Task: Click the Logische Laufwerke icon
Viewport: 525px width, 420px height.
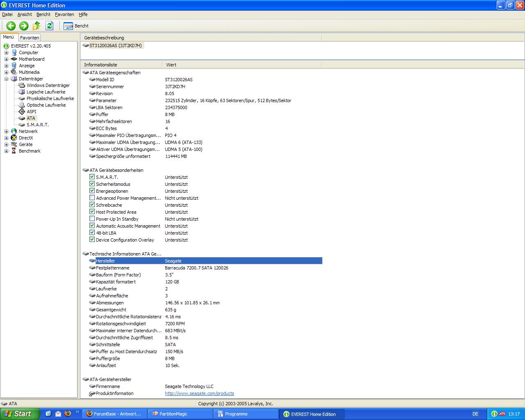Action: [22, 92]
